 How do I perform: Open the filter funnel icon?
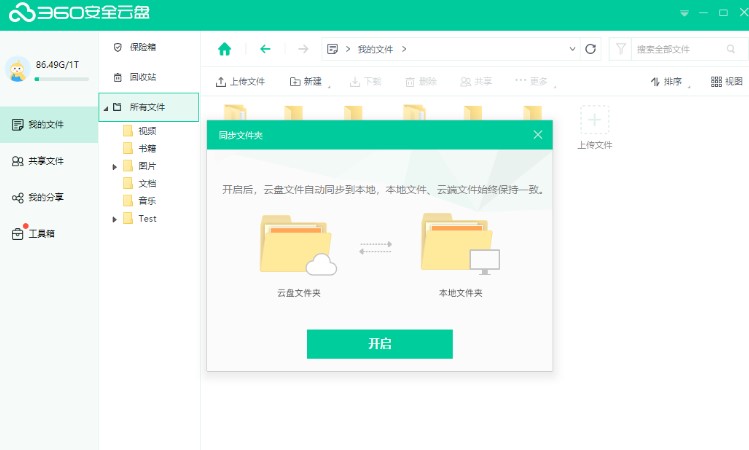tap(621, 49)
